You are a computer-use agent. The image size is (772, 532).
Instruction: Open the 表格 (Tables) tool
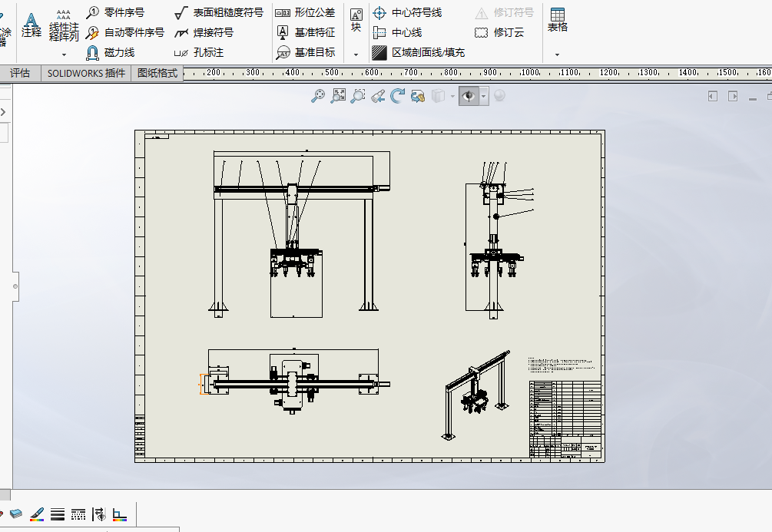(x=558, y=21)
